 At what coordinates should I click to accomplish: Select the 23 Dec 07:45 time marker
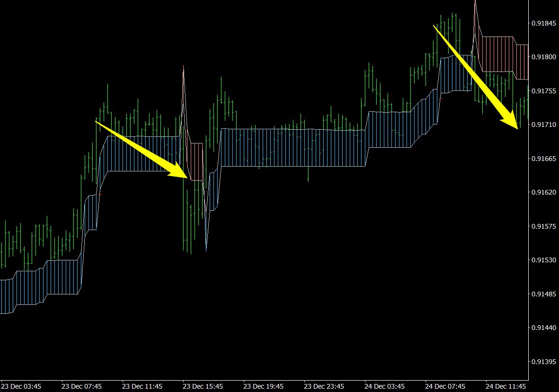point(81,386)
